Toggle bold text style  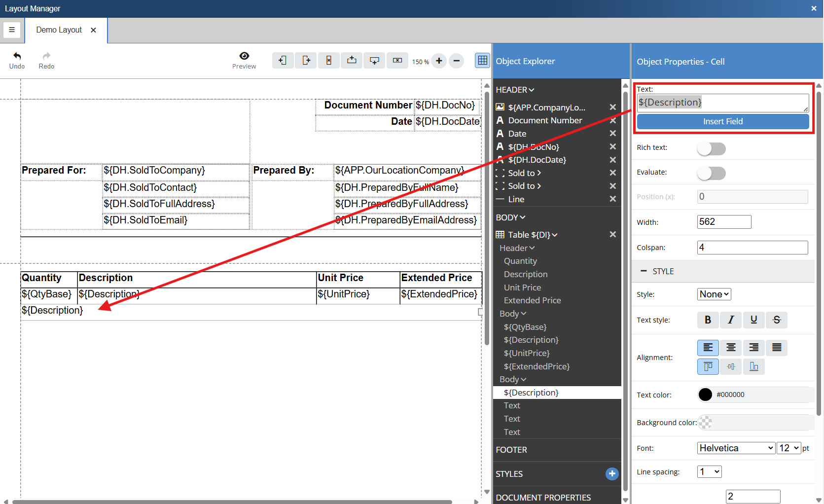point(708,320)
